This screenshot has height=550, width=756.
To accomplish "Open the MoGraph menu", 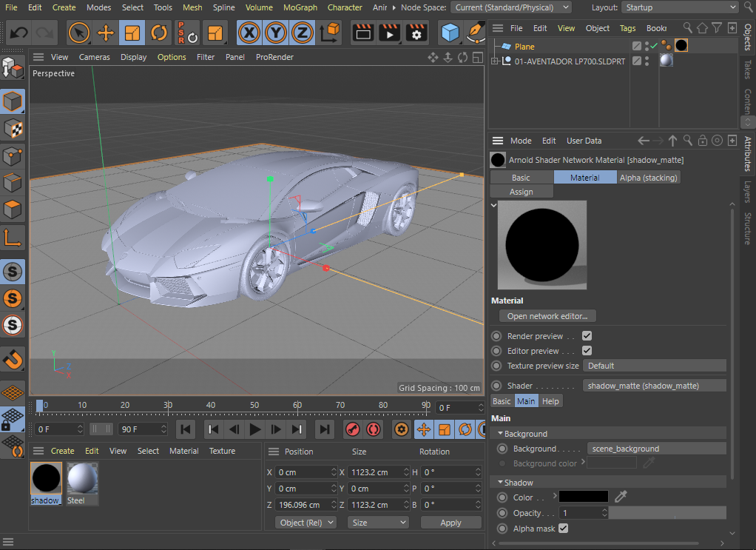I will point(300,7).
